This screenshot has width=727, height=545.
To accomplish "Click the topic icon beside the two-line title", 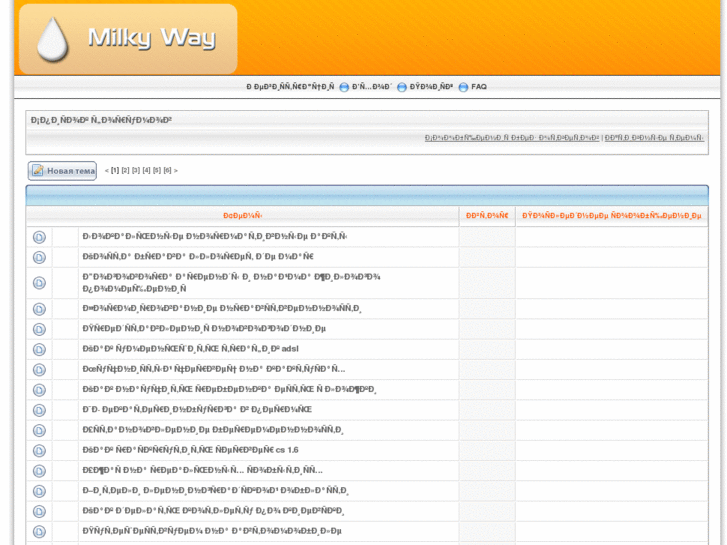I will pos(39,283).
